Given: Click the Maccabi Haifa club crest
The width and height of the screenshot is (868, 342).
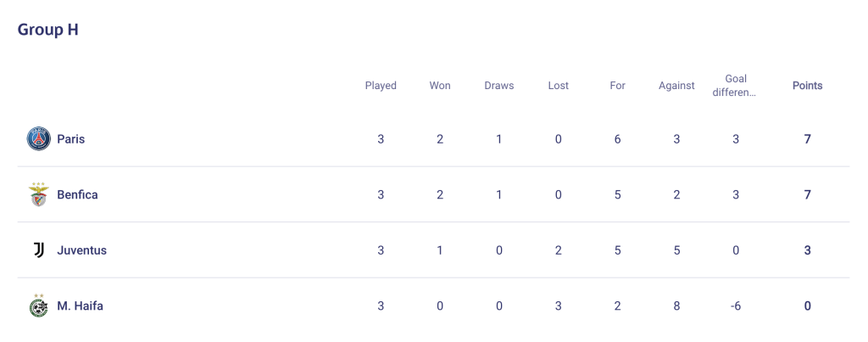Looking at the screenshot, I should [39, 306].
